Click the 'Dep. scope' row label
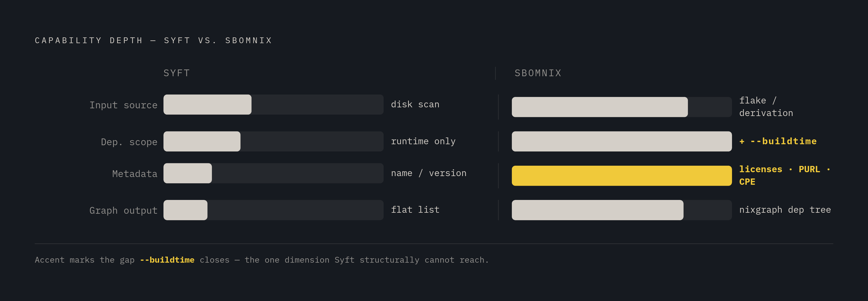The height and width of the screenshot is (301, 868). pos(129,142)
